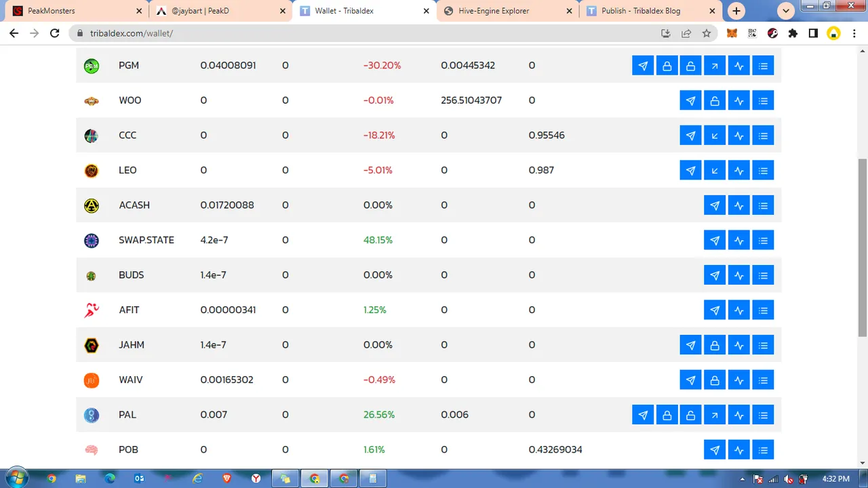868x488 pixels.
Task: Open the Windows Start menu
Action: [x=16, y=478]
